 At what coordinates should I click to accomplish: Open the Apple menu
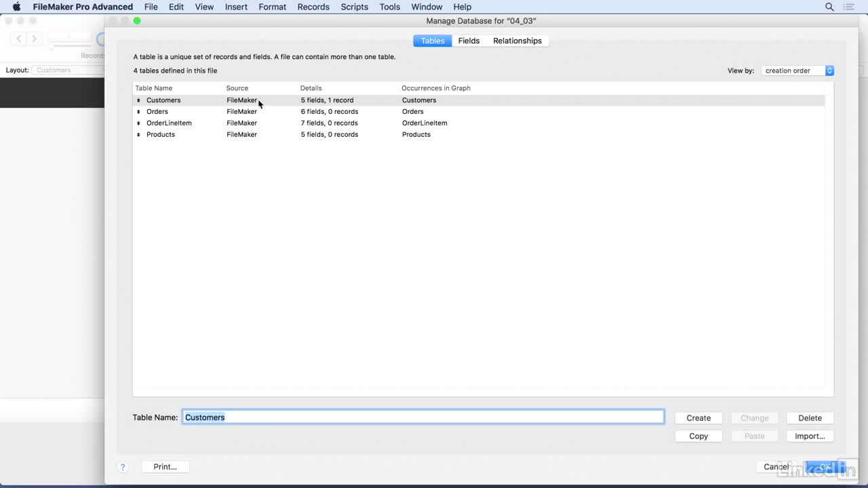pyautogui.click(x=16, y=7)
